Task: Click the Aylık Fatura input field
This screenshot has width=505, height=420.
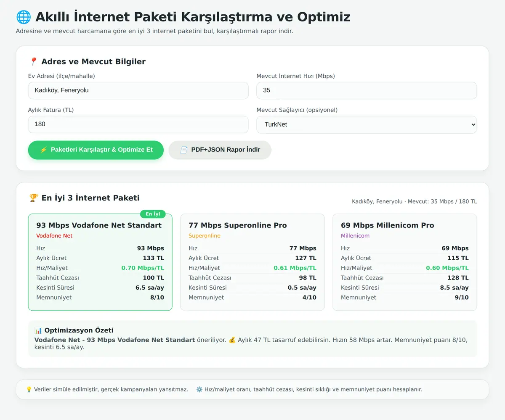Action: 138,124
